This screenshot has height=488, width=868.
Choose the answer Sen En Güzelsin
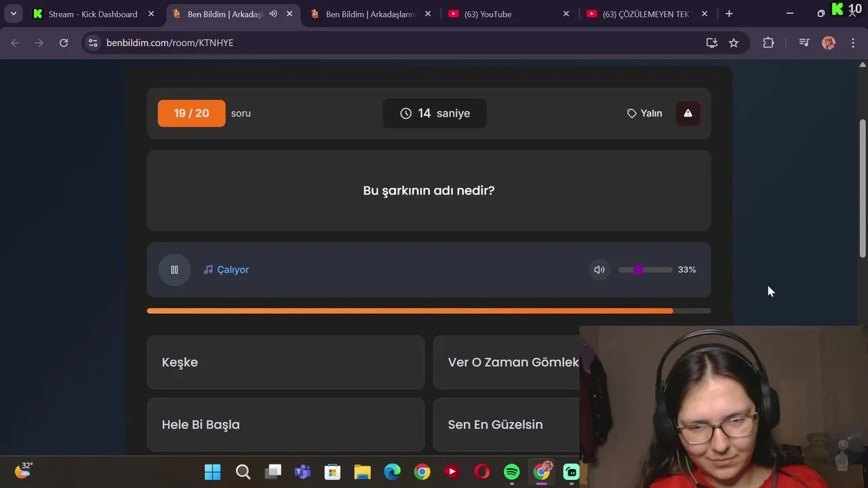pos(507,424)
